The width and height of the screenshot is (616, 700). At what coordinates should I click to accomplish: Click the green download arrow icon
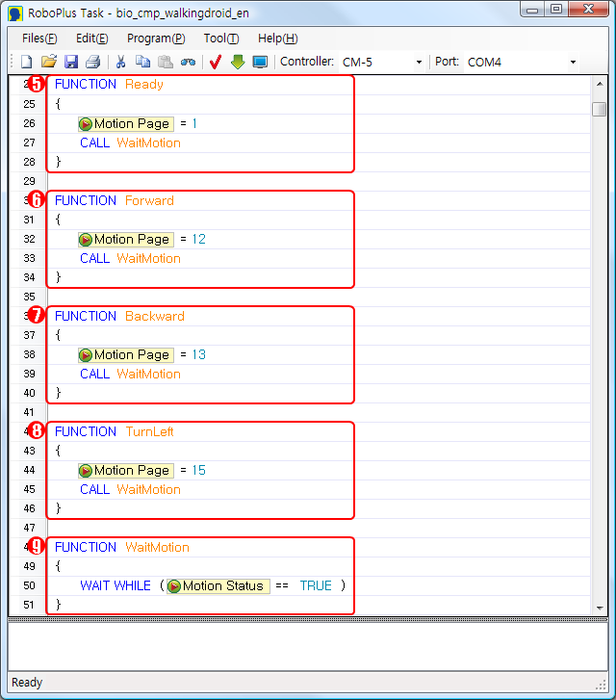pos(238,62)
